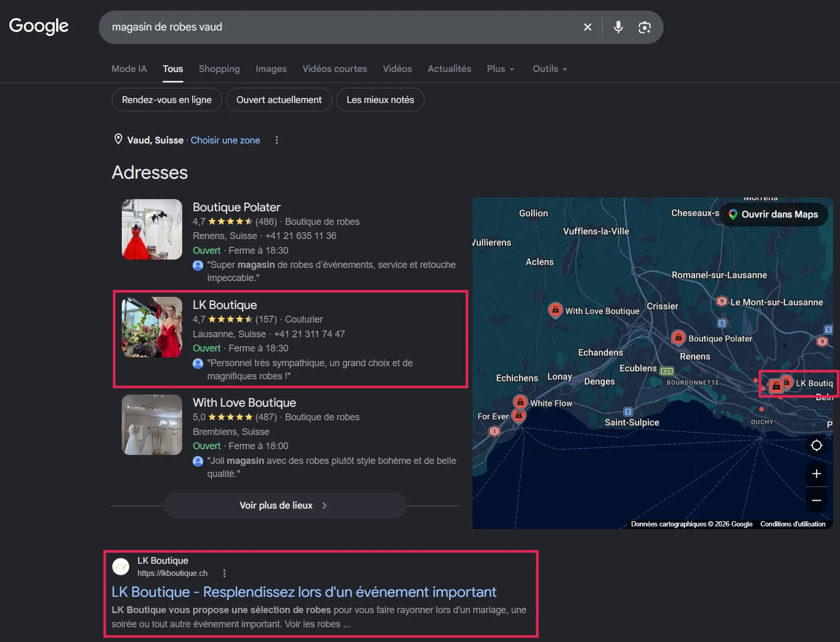Click the map pin for With Love Boutique

[x=555, y=310]
